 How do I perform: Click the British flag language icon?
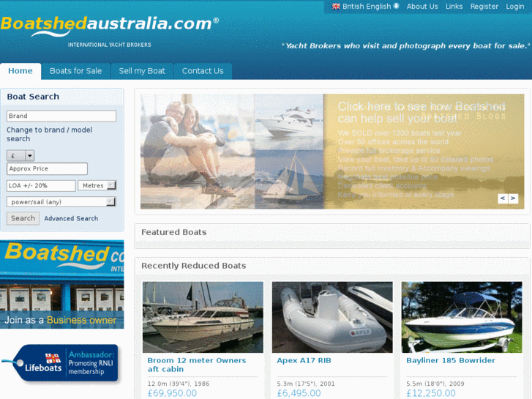point(336,7)
